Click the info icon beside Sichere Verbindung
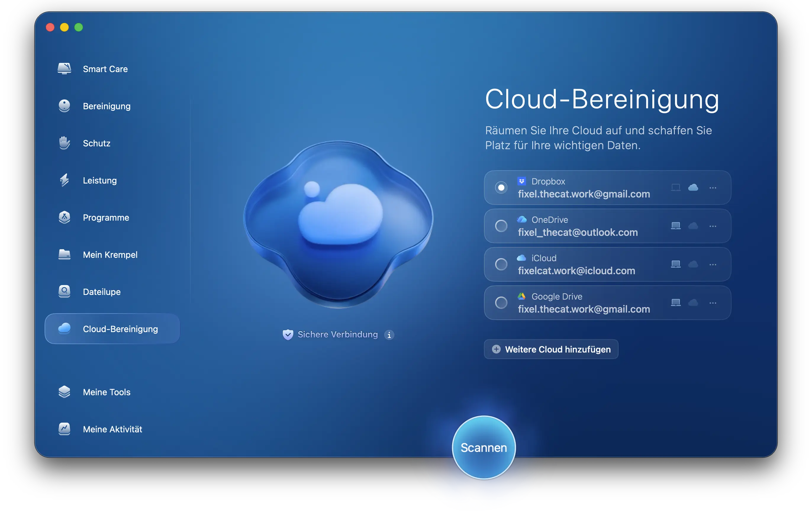The width and height of the screenshot is (812, 515). click(x=389, y=334)
